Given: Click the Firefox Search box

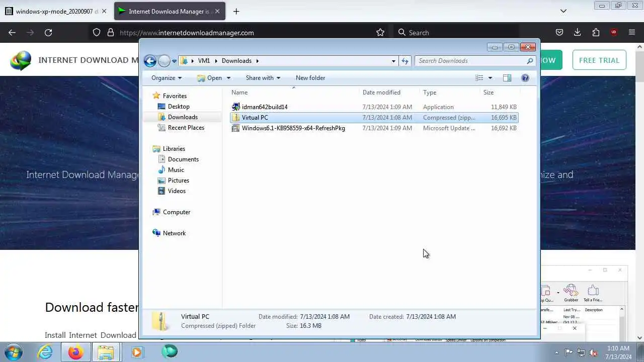Looking at the screenshot, I should pos(457,33).
